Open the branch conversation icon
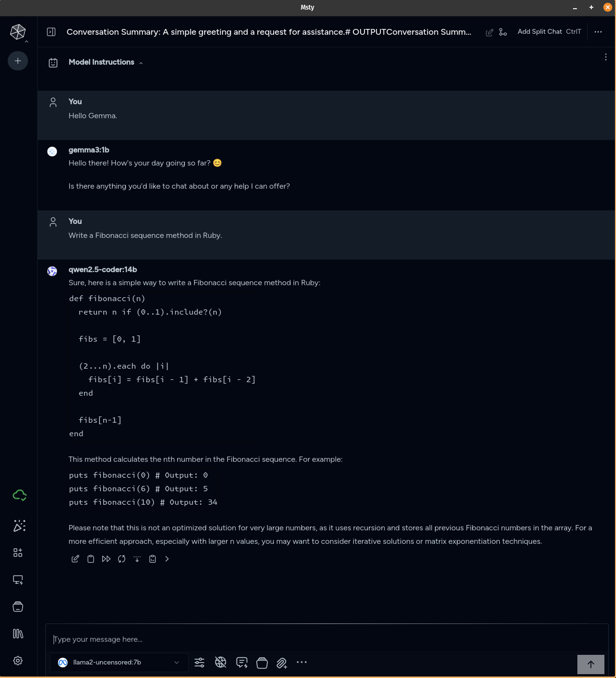Image resolution: width=616 pixels, height=678 pixels. [x=503, y=32]
